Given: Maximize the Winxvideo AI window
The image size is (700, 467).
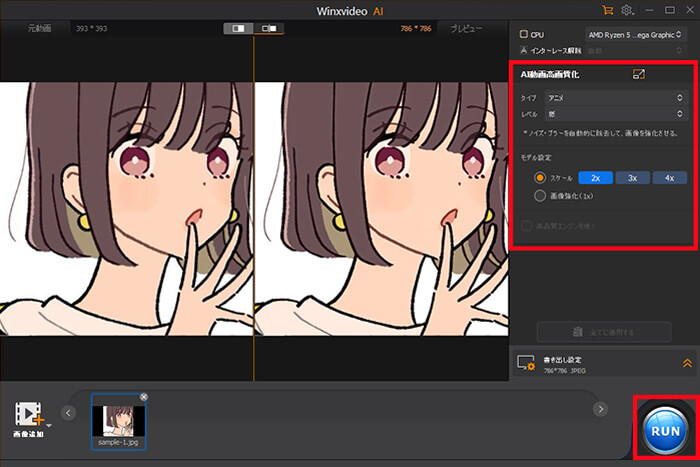Looking at the screenshot, I should point(670,10).
